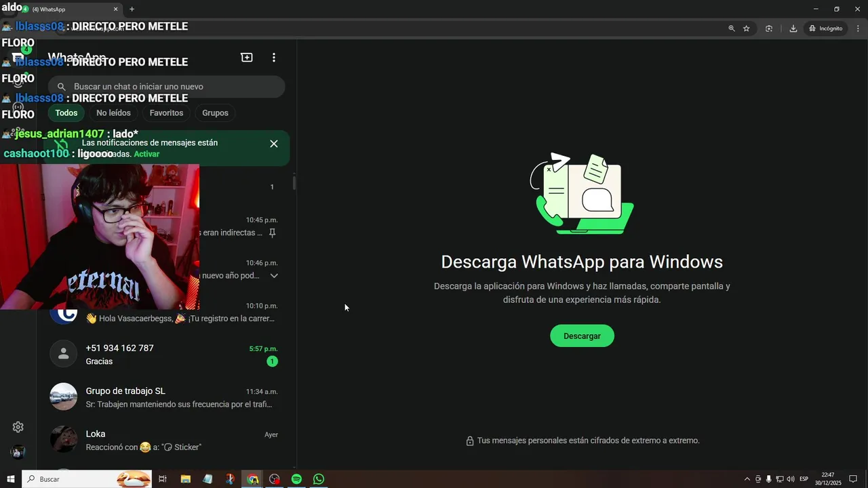Select the No leídos filter tab
This screenshot has height=488, width=868.
[113, 113]
